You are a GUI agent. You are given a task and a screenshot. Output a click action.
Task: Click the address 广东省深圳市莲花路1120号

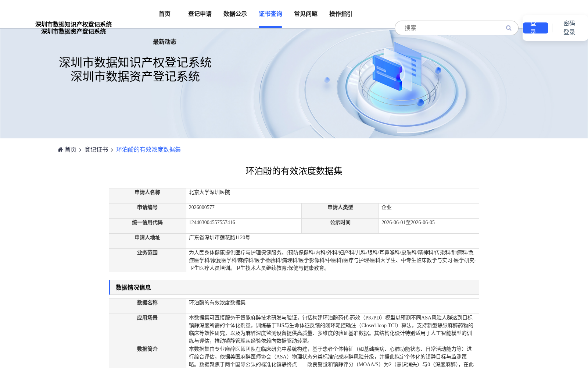point(219,238)
